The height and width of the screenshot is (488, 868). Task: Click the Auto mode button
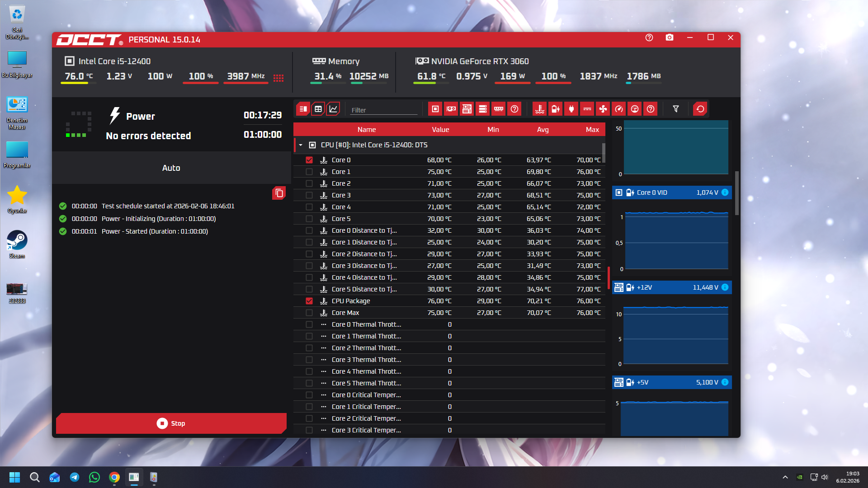pyautogui.click(x=171, y=168)
